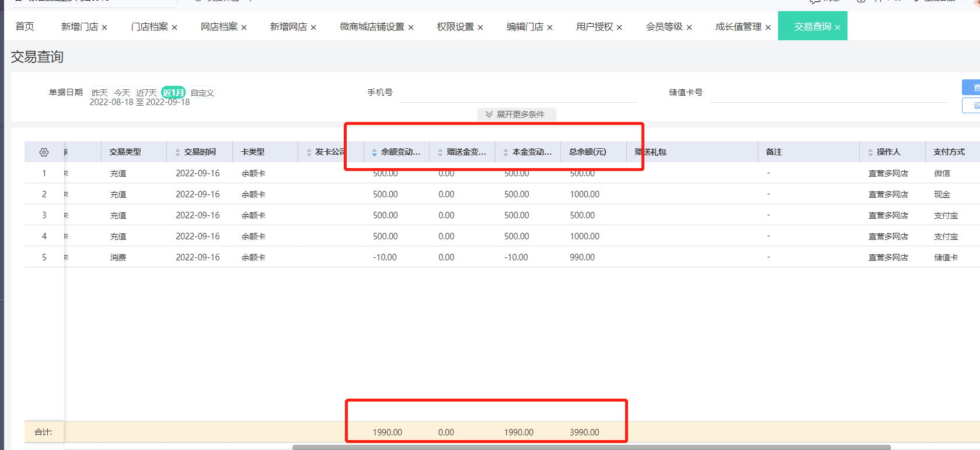Close the 新增门店 tab
The height and width of the screenshot is (450, 980).
tap(104, 27)
